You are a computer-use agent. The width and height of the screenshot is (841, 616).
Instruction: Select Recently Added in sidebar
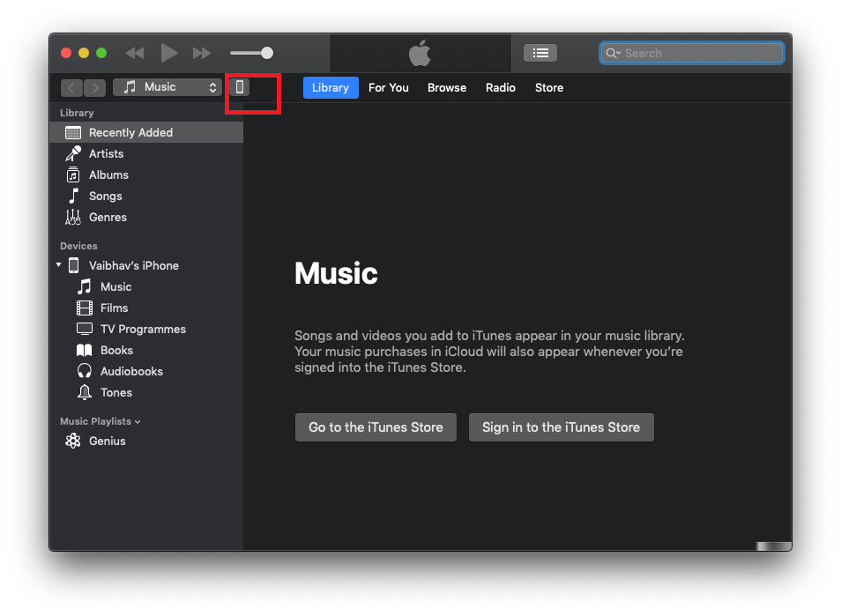tap(146, 132)
